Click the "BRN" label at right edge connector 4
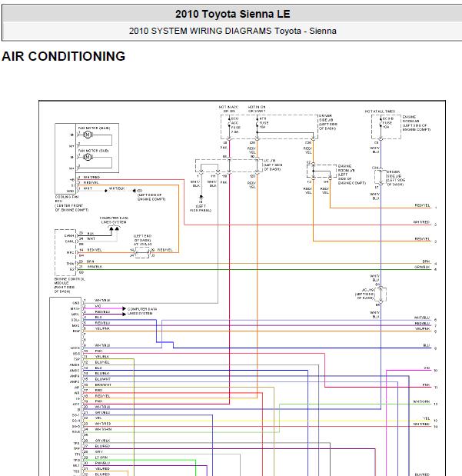This screenshot has height=476, width=462. tap(426, 261)
